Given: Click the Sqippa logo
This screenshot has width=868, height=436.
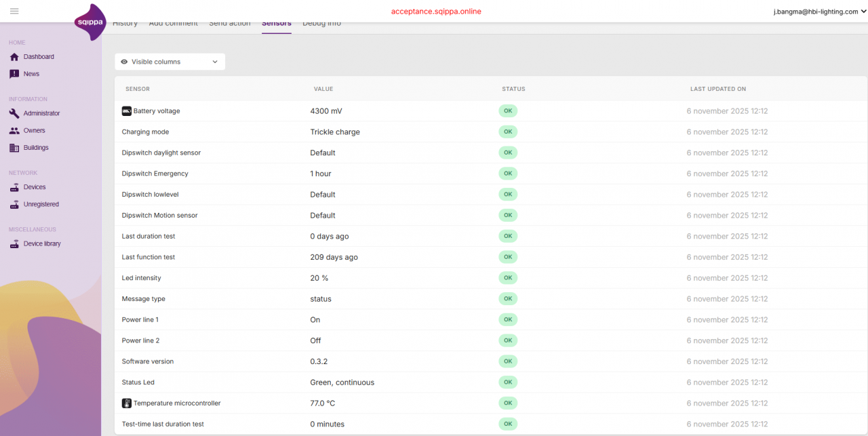Looking at the screenshot, I should (x=90, y=22).
